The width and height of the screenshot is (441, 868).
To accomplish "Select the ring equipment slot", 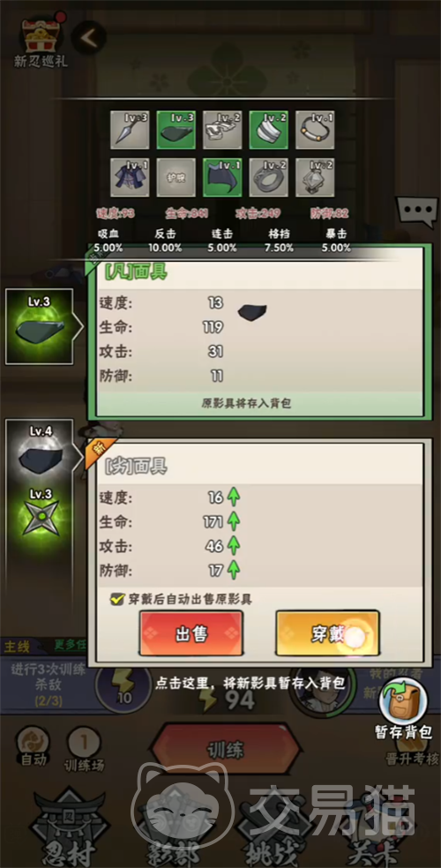I will [x=268, y=177].
